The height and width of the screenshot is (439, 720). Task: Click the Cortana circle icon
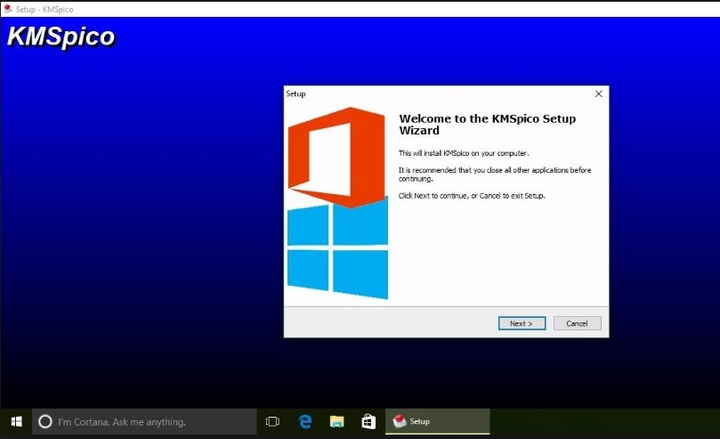coord(45,422)
